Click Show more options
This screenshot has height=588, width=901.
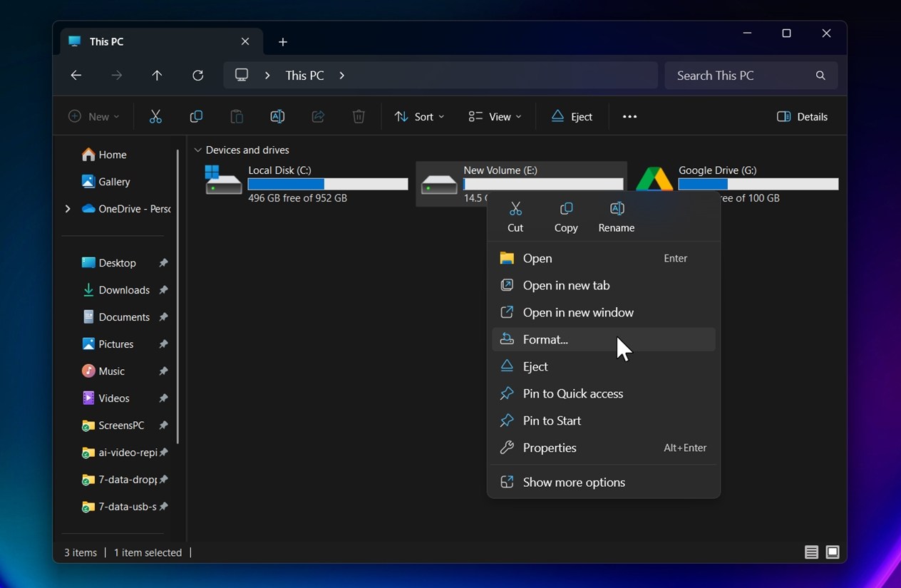click(x=573, y=483)
